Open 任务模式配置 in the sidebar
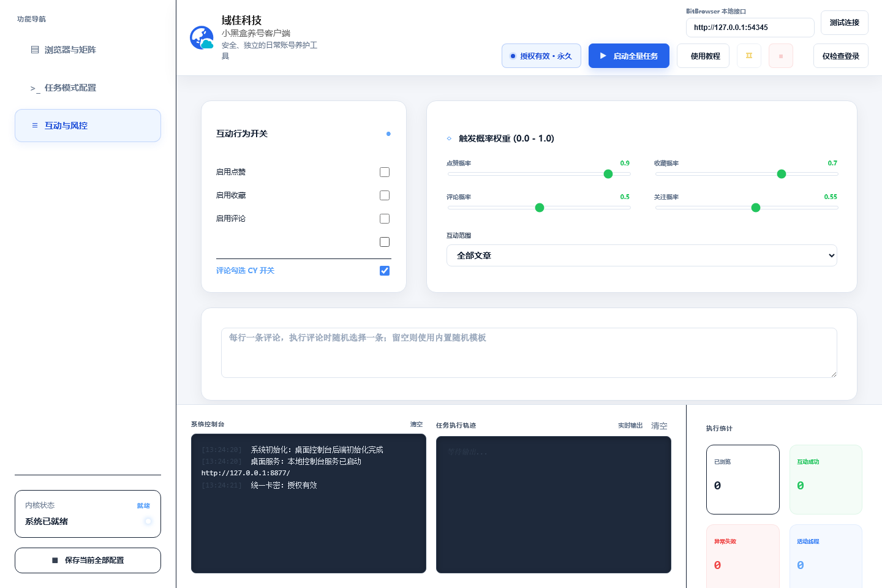The height and width of the screenshot is (588, 882). click(x=88, y=88)
